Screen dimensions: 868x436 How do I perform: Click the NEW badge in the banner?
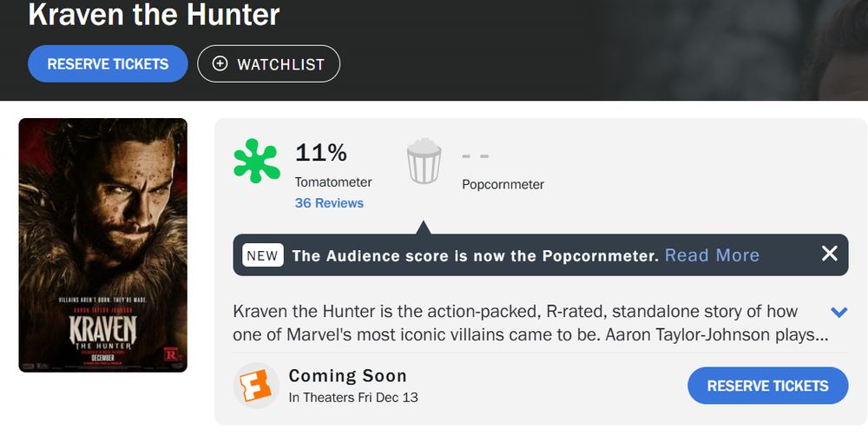coord(262,255)
